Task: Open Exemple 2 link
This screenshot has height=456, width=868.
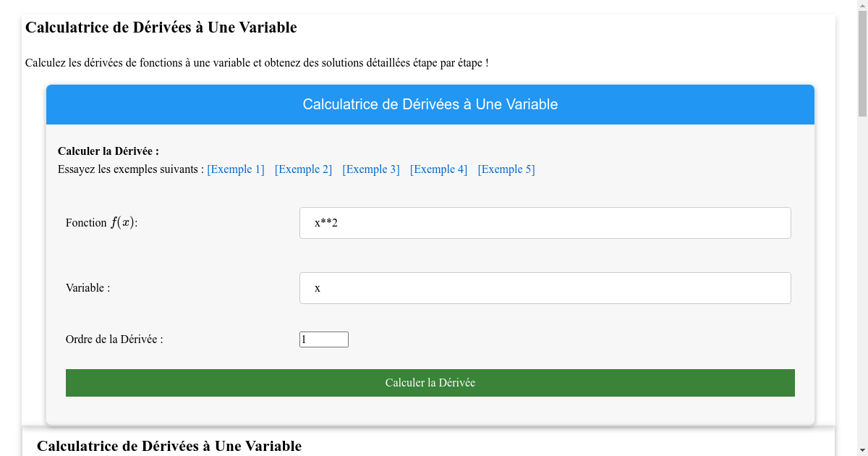Action: (x=303, y=169)
